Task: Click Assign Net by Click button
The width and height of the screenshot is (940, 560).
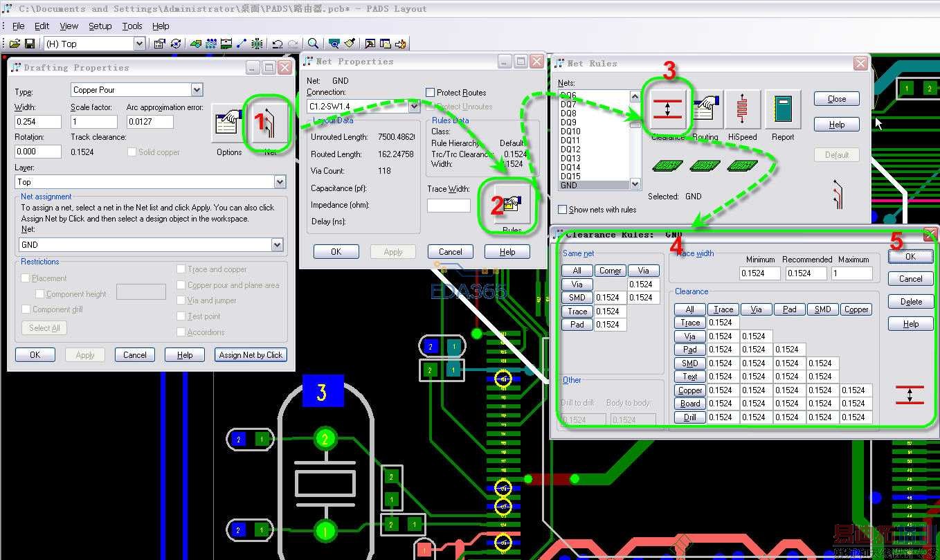Action: pyautogui.click(x=251, y=355)
